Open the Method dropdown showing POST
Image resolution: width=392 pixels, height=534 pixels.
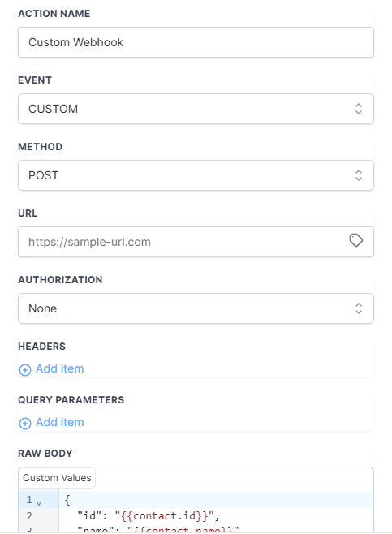coord(196,175)
